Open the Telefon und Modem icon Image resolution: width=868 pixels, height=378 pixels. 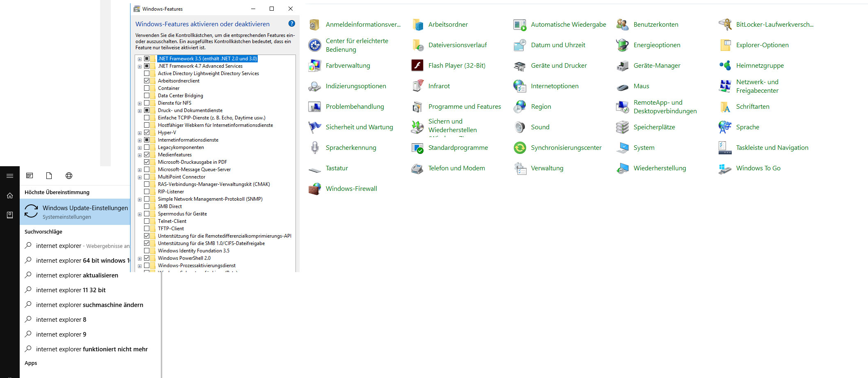[417, 168]
